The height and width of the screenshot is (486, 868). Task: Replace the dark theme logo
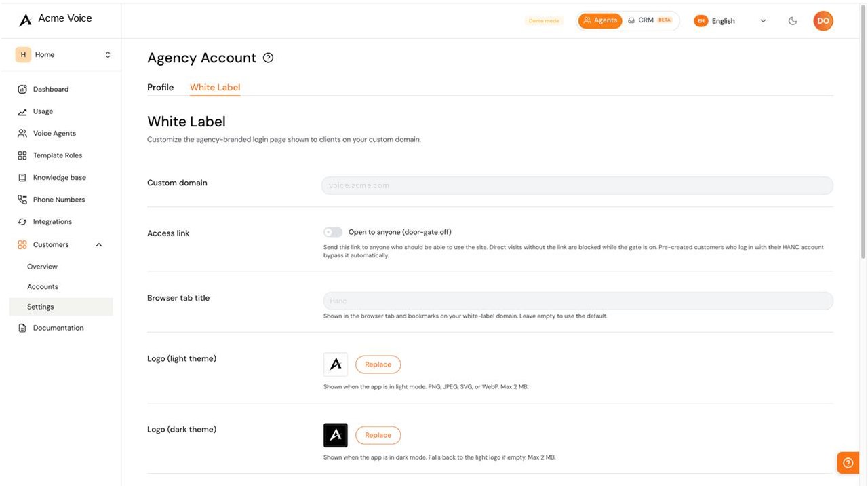pos(378,435)
